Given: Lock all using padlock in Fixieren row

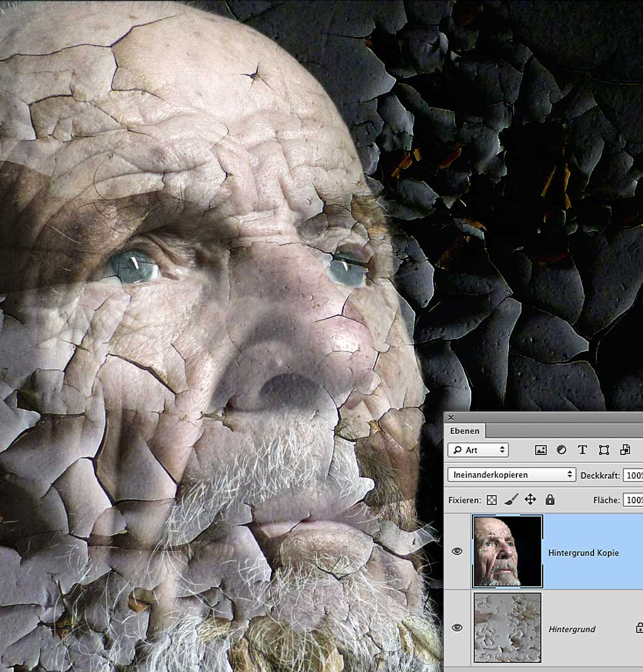Looking at the screenshot, I should (x=550, y=500).
